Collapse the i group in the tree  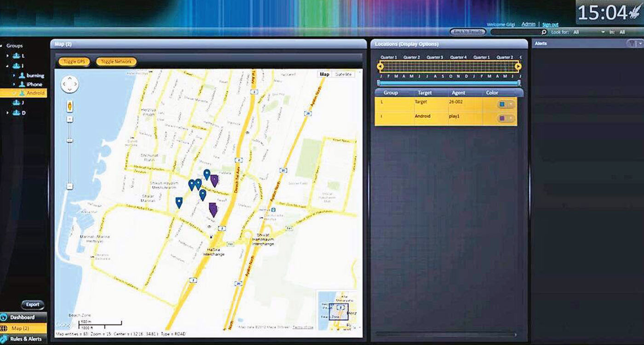coord(6,65)
